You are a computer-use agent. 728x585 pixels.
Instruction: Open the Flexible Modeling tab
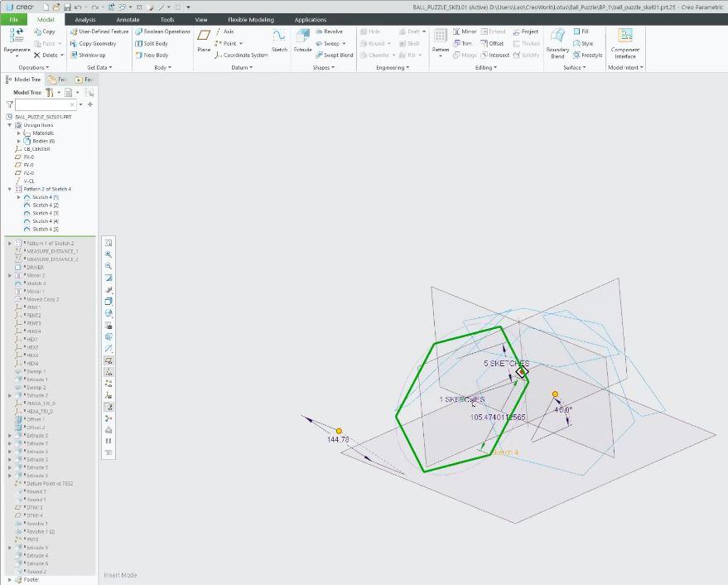pyautogui.click(x=250, y=19)
